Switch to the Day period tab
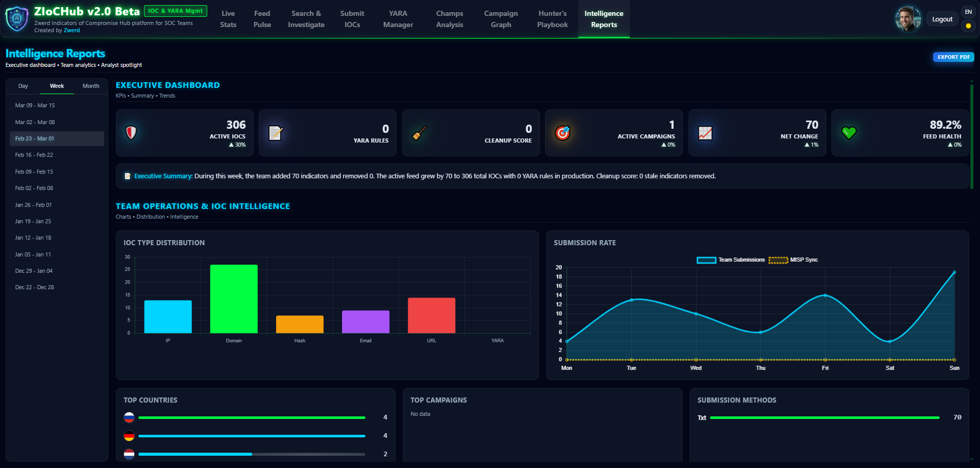 23,86
